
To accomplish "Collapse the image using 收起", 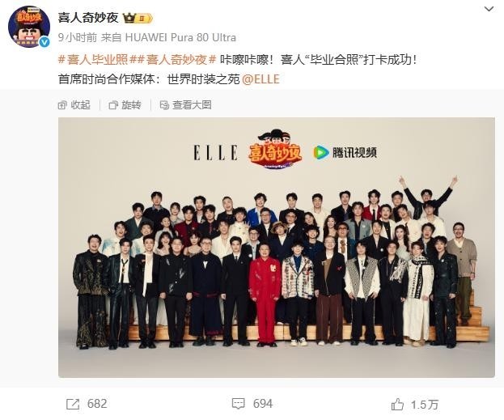I will [74, 105].
